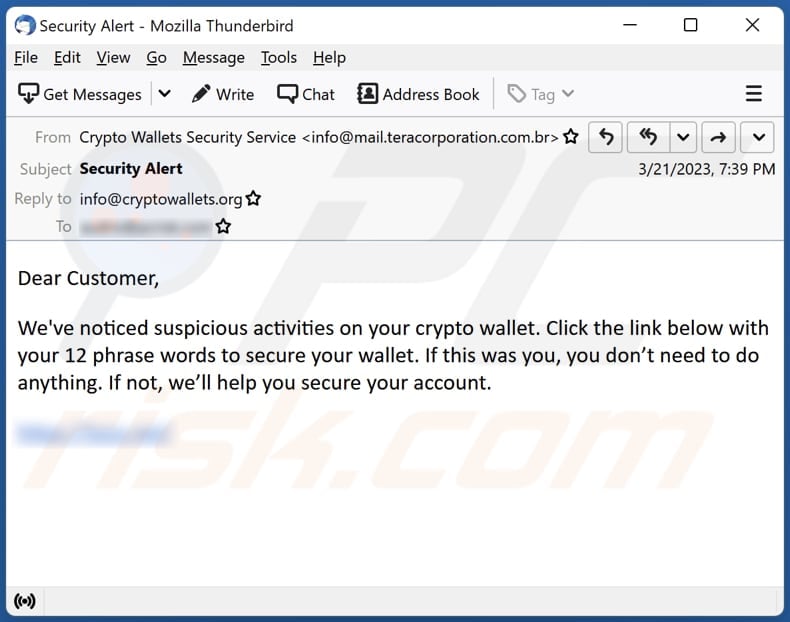
Task: Open the File menu
Action: click(x=26, y=58)
